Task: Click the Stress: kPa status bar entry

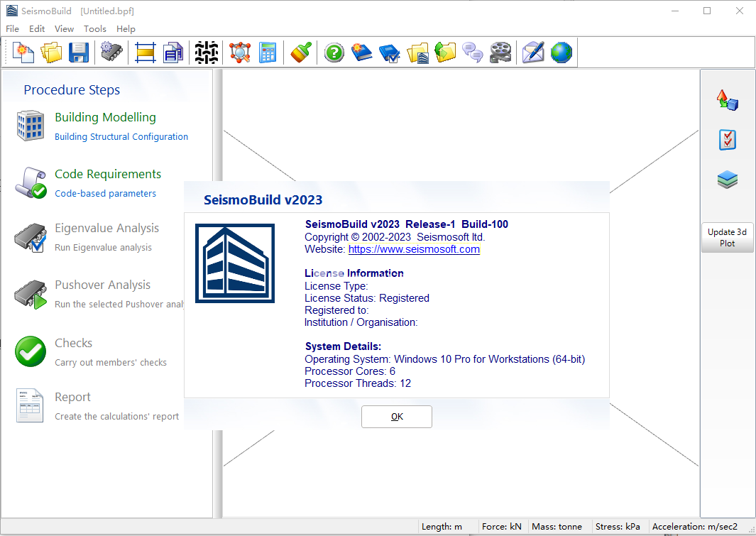Action: 618,527
